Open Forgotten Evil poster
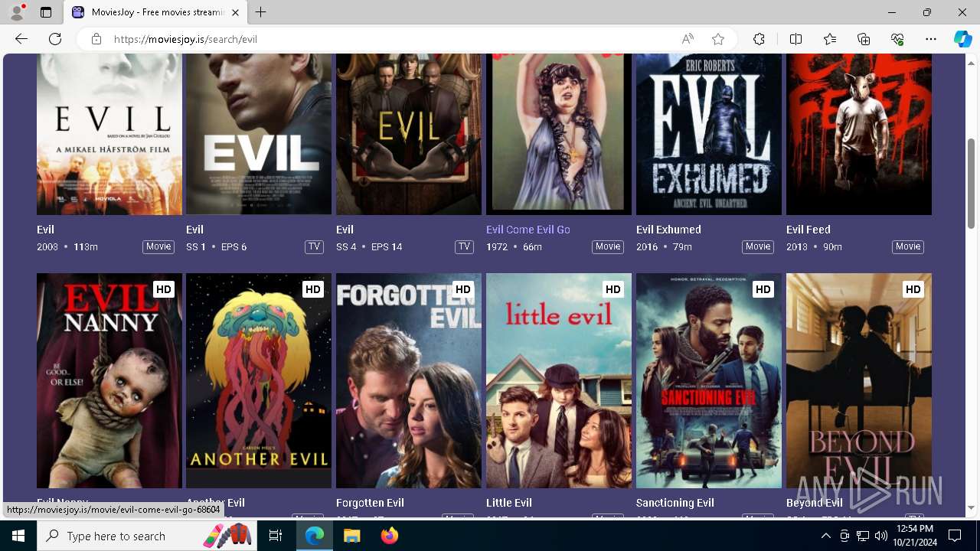 409,380
